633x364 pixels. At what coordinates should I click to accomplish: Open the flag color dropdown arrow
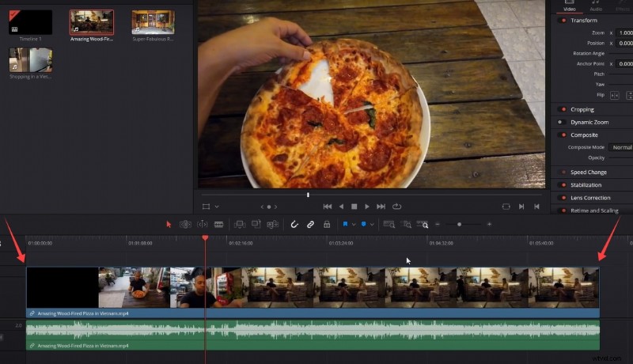pyautogui.click(x=354, y=225)
